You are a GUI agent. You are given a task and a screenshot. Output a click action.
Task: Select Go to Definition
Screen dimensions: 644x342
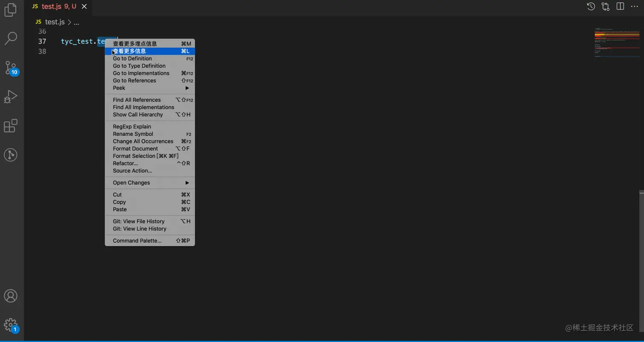click(150, 58)
